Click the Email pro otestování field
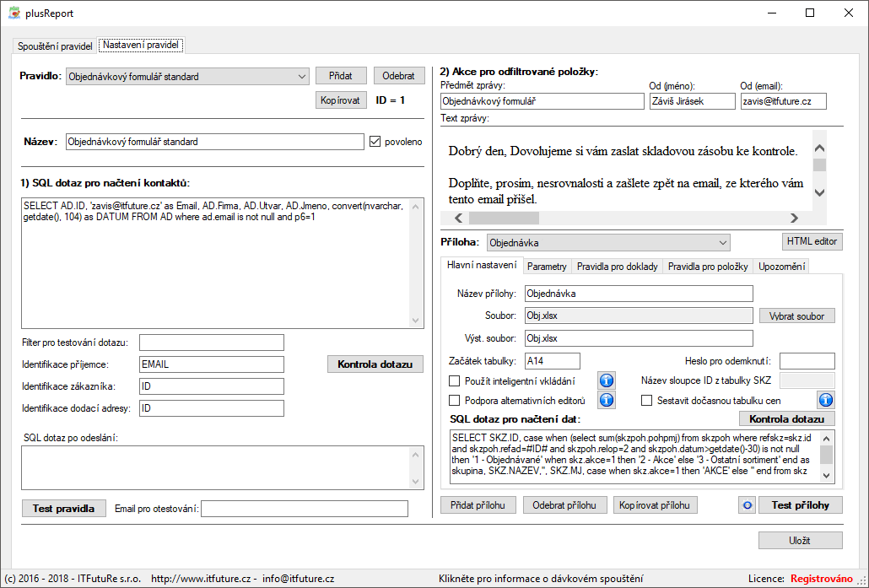Viewport: 869px width, 588px height. pos(305,508)
